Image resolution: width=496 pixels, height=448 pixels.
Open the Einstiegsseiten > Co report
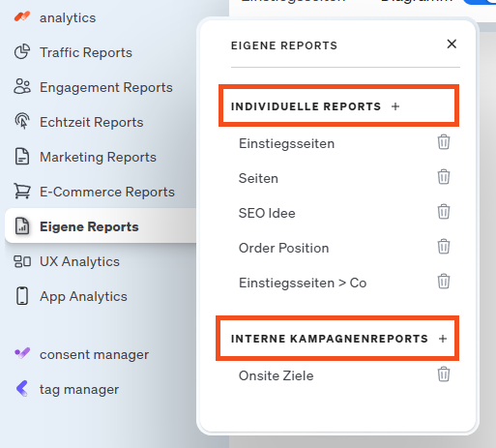point(303,283)
